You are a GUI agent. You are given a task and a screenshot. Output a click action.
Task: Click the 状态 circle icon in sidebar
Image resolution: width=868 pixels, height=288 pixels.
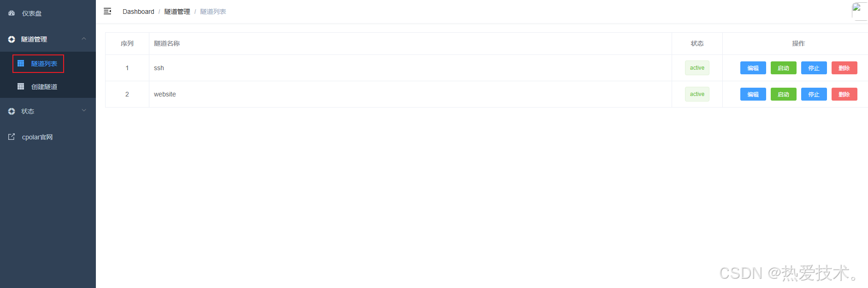12,111
